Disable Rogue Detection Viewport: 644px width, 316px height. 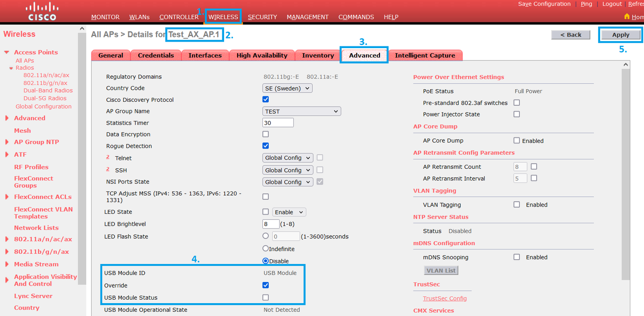(x=265, y=146)
